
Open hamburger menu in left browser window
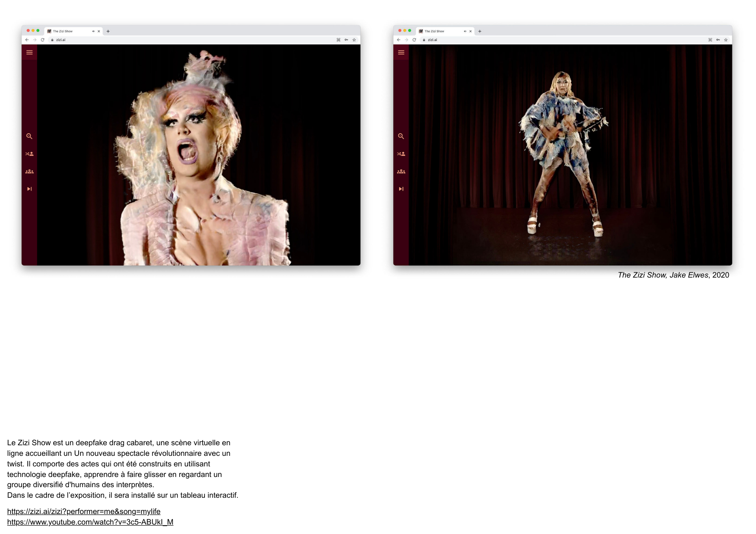[x=29, y=52]
